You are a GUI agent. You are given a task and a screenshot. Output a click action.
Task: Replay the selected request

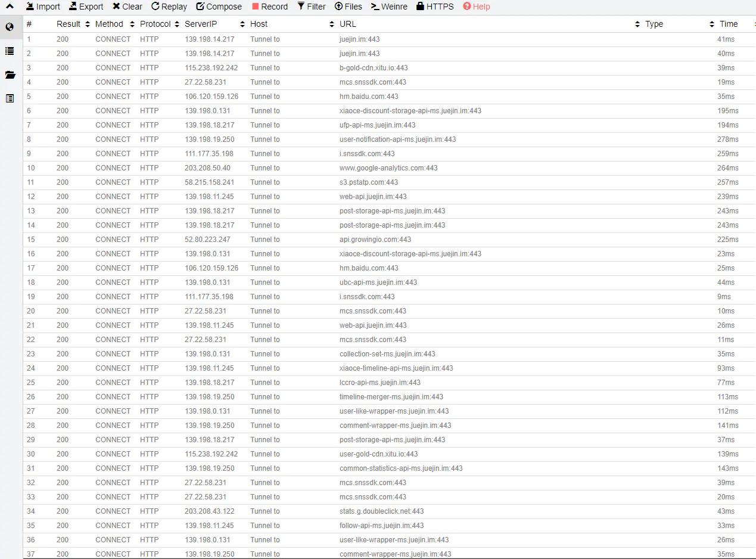tap(169, 7)
